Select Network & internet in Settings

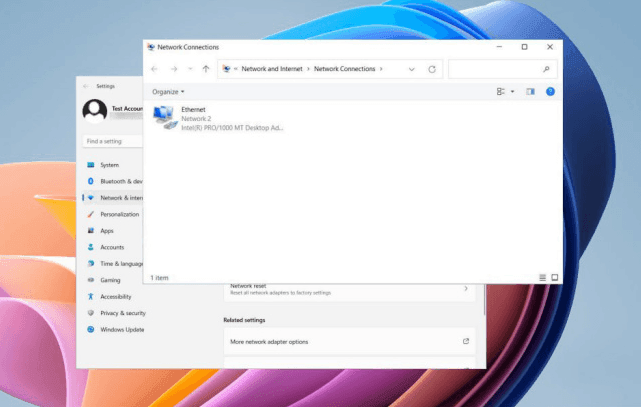[x=113, y=198]
